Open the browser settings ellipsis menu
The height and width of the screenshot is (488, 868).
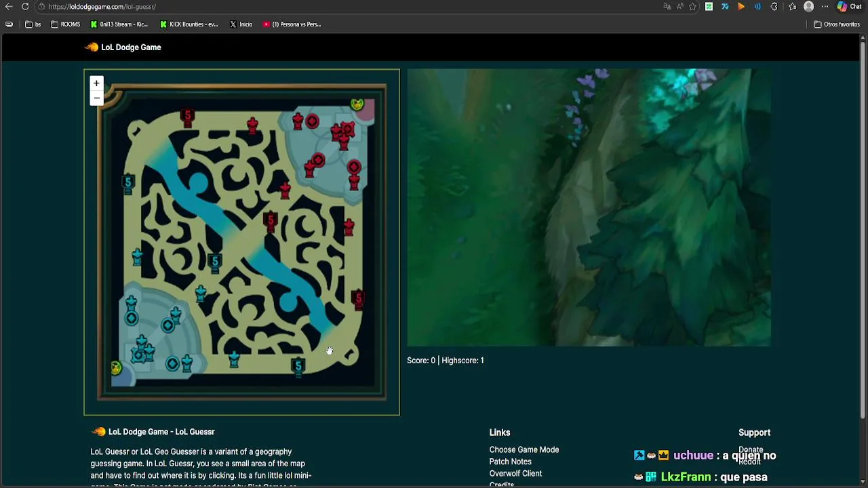[x=825, y=7]
